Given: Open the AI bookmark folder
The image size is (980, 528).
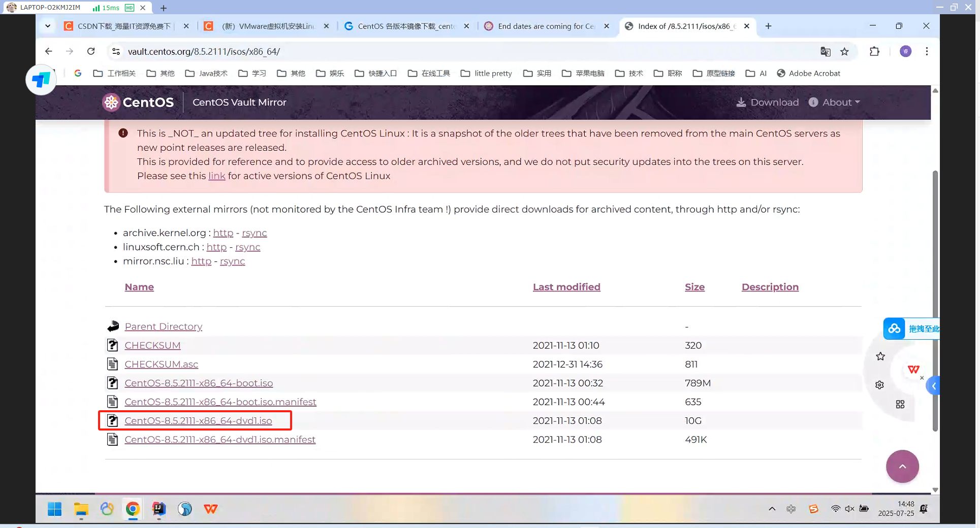Looking at the screenshot, I should [756, 73].
